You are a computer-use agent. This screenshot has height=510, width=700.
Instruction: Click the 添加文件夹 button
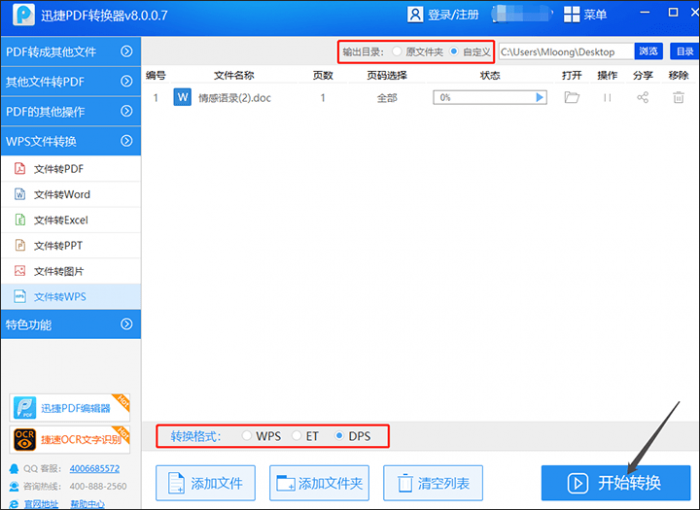(x=319, y=483)
